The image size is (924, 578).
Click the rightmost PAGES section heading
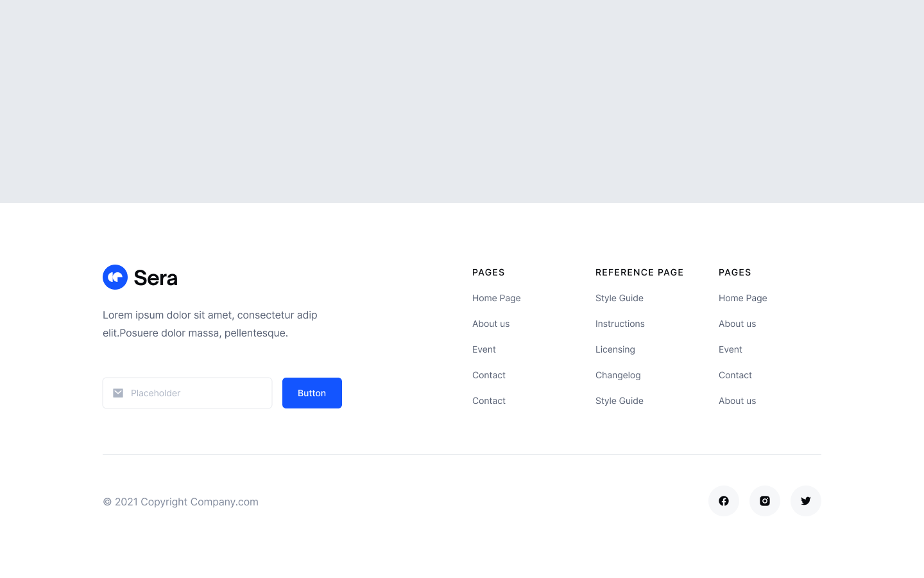click(735, 272)
